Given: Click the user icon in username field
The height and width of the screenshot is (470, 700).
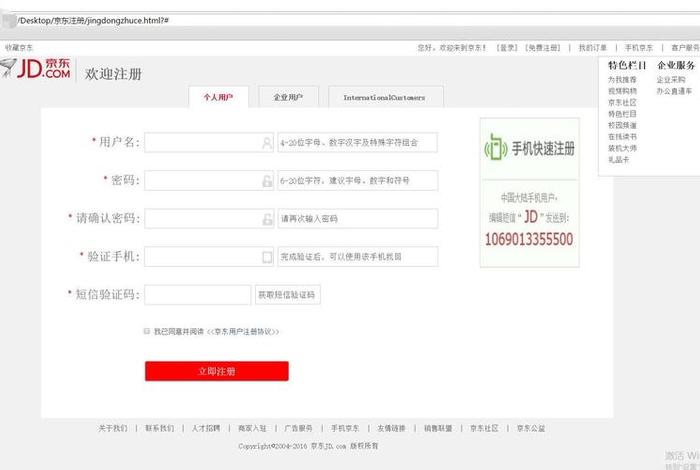Looking at the screenshot, I should point(267,143).
